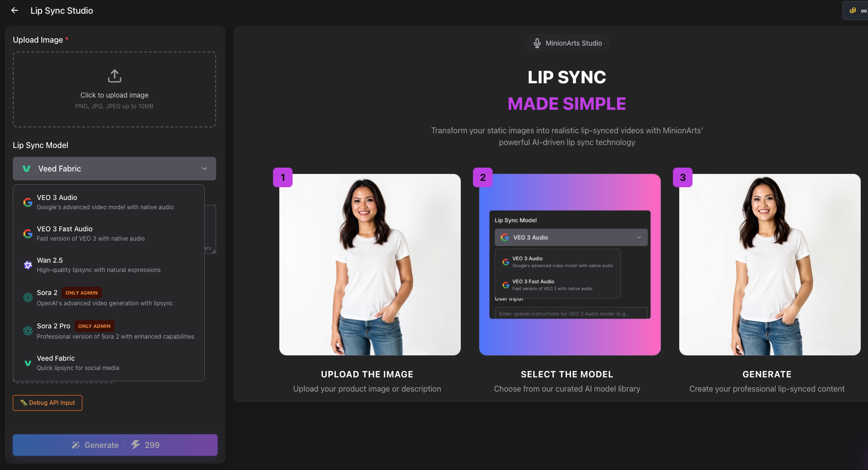Open the Lip Sync Model dropdown

pos(114,169)
